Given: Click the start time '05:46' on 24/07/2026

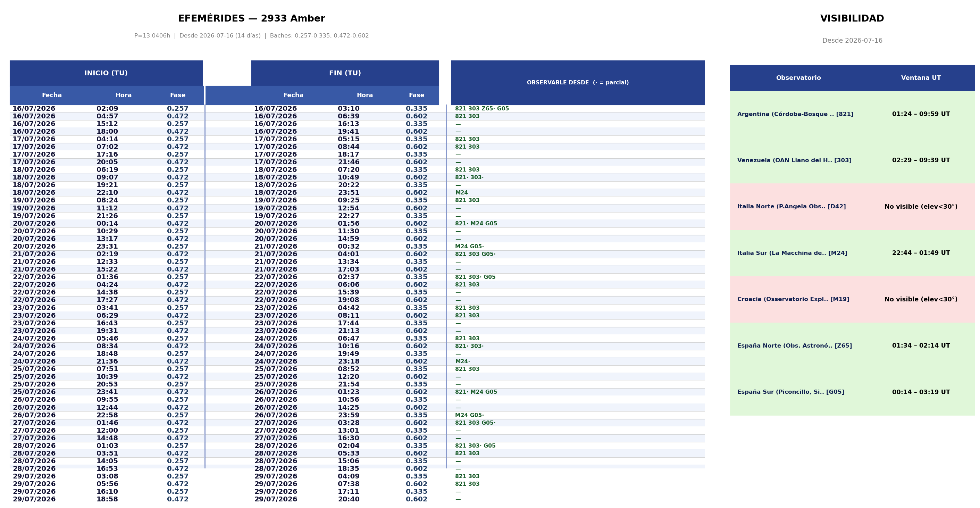Looking at the screenshot, I should (107, 339).
